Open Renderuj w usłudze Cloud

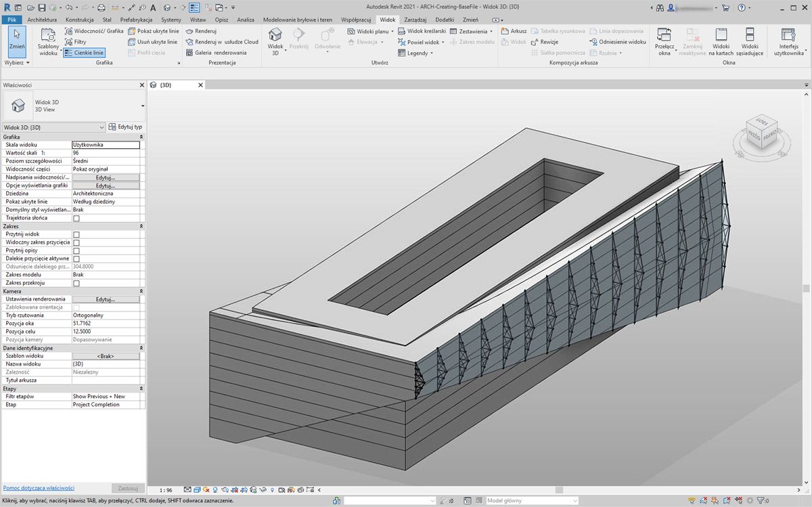[222, 42]
